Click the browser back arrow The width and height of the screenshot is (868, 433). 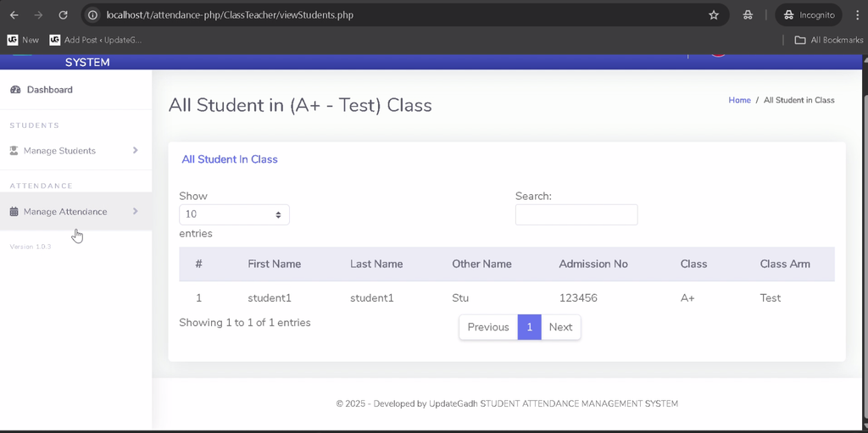[14, 15]
